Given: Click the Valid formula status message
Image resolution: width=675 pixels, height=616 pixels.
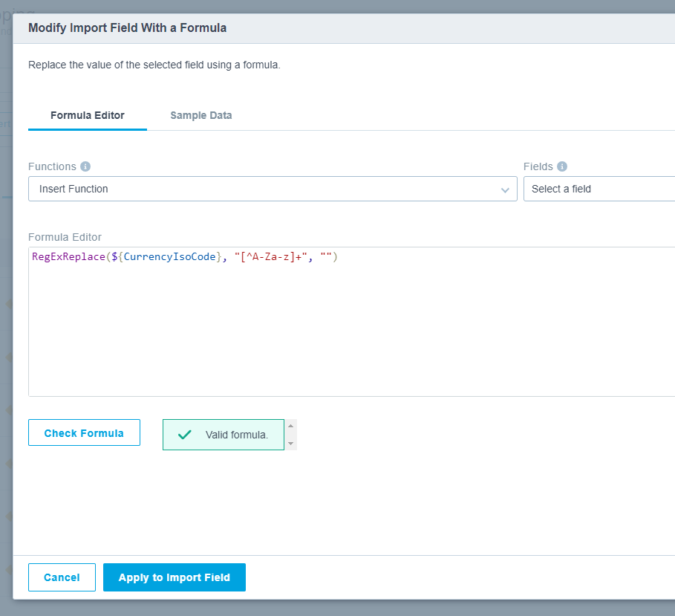Looking at the screenshot, I should [236, 435].
